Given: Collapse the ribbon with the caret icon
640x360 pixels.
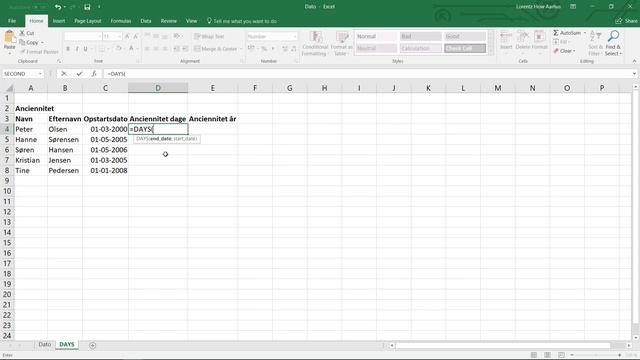Looking at the screenshot, I should point(634,61).
